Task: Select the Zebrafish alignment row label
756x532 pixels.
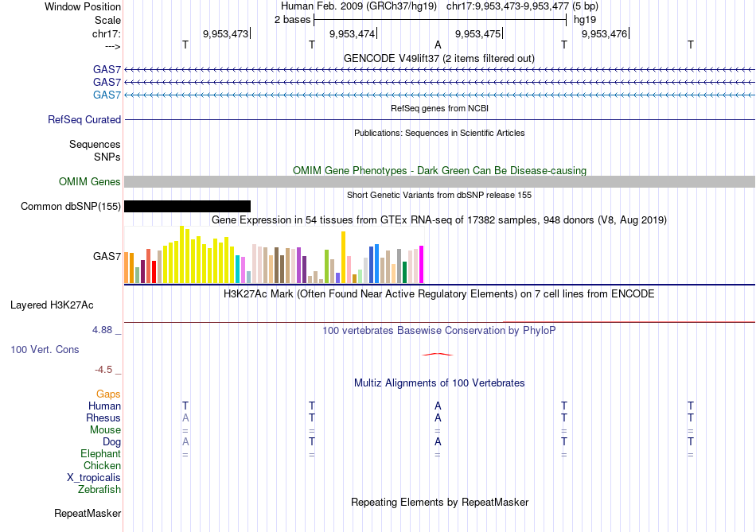Action: click(x=99, y=489)
